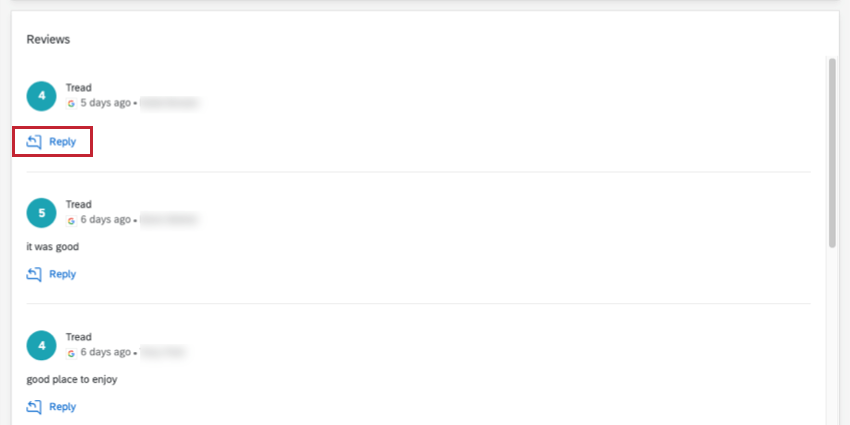Click the "5 days ago" timestamp
The height and width of the screenshot is (425, 850).
(106, 102)
